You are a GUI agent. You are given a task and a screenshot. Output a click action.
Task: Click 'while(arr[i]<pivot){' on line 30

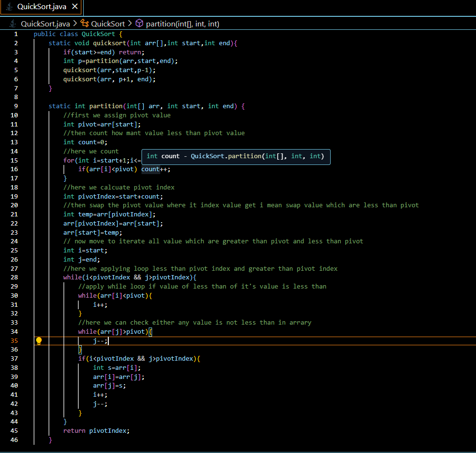click(115, 296)
